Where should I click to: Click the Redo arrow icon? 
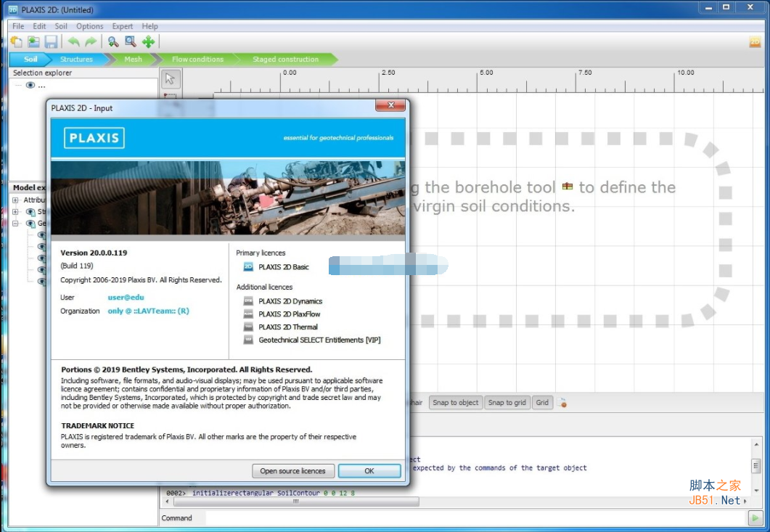91,42
